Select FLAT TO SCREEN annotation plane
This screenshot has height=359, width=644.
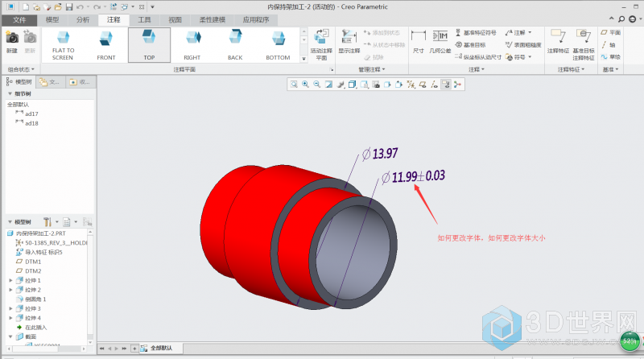[x=63, y=45]
